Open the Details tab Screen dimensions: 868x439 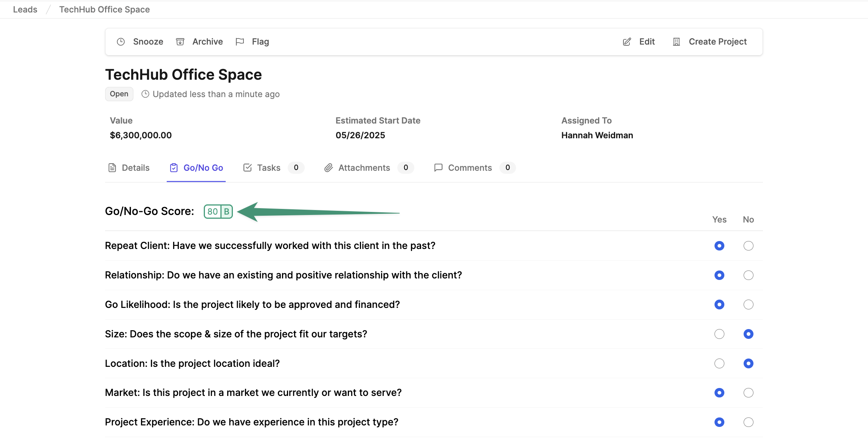(x=129, y=168)
